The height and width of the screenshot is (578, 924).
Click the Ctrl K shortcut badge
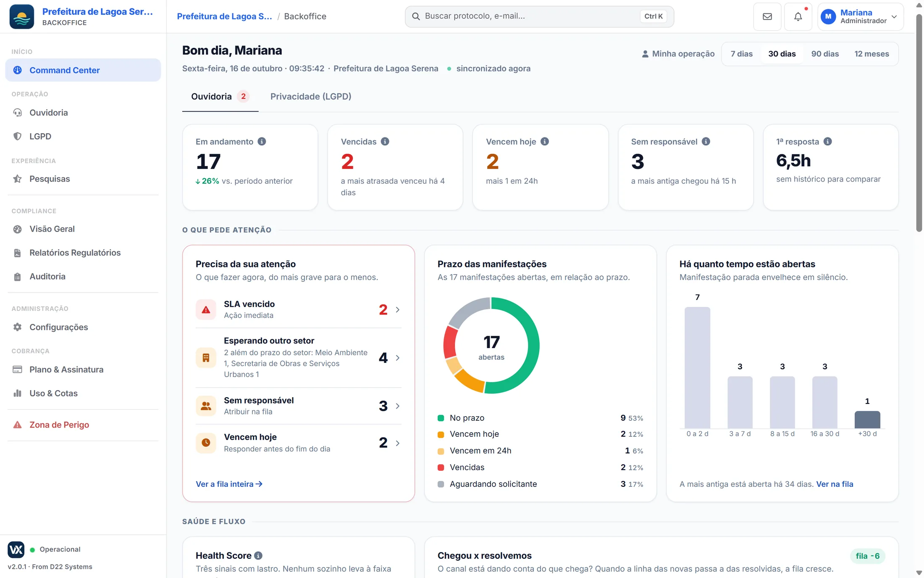pyautogui.click(x=653, y=16)
